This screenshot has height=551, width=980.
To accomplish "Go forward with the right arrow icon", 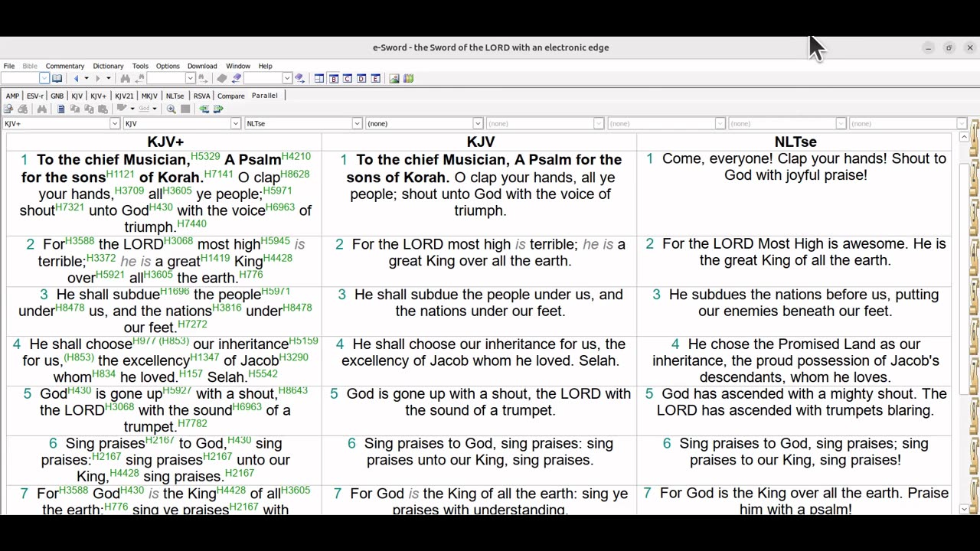I will pyautogui.click(x=97, y=78).
